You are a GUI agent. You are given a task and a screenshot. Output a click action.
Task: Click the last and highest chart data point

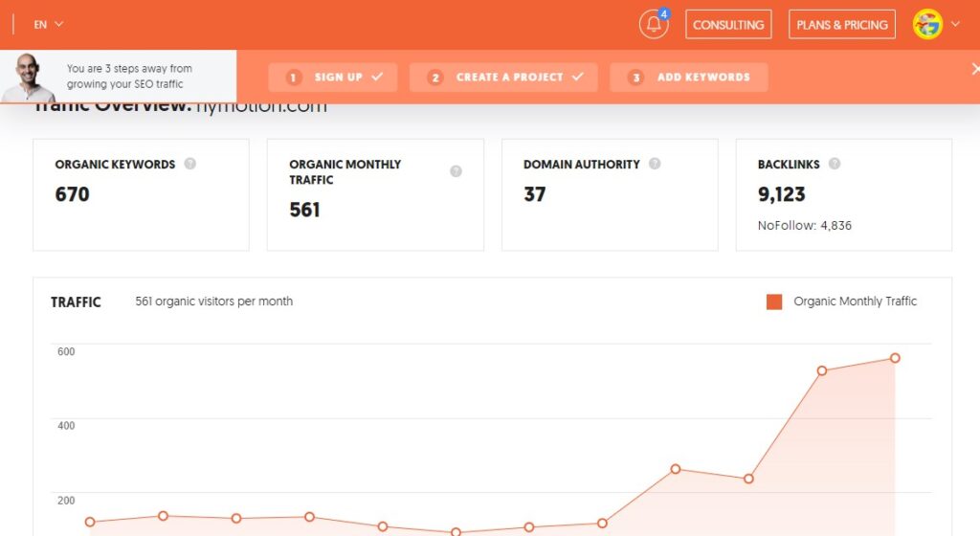[895, 358]
